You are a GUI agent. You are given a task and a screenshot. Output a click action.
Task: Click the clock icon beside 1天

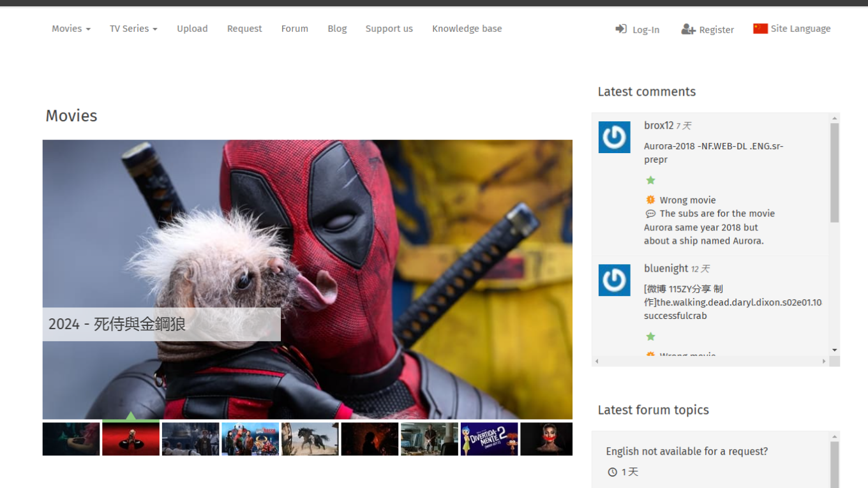(x=613, y=472)
